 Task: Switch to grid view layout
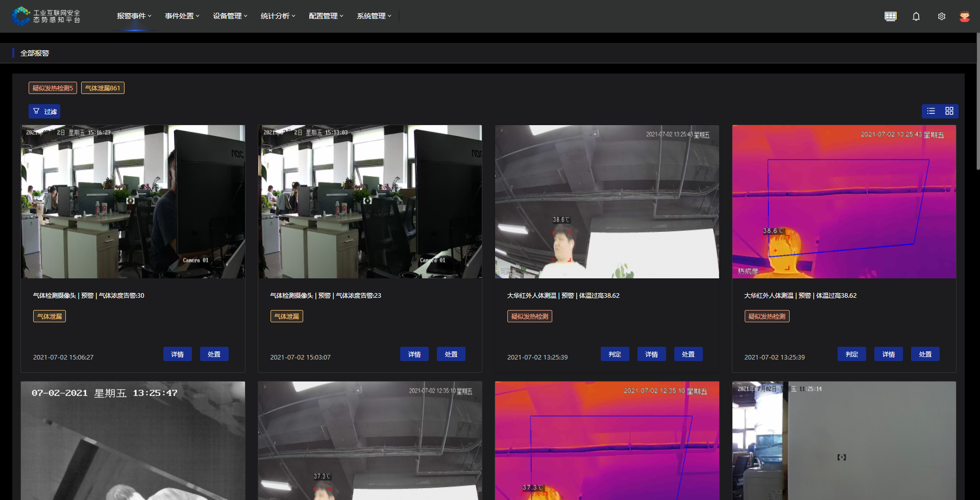[949, 111]
